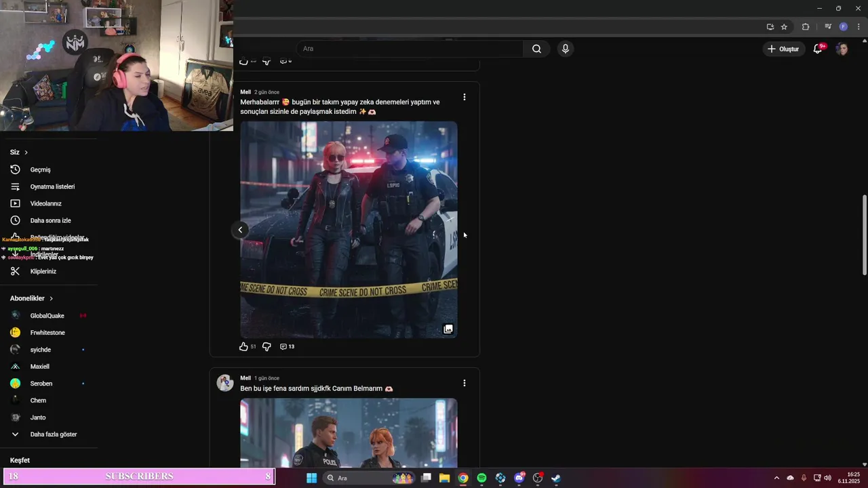Click the '1 gün önce' timestamp
Viewport: 868px width, 488px height.
click(267, 378)
